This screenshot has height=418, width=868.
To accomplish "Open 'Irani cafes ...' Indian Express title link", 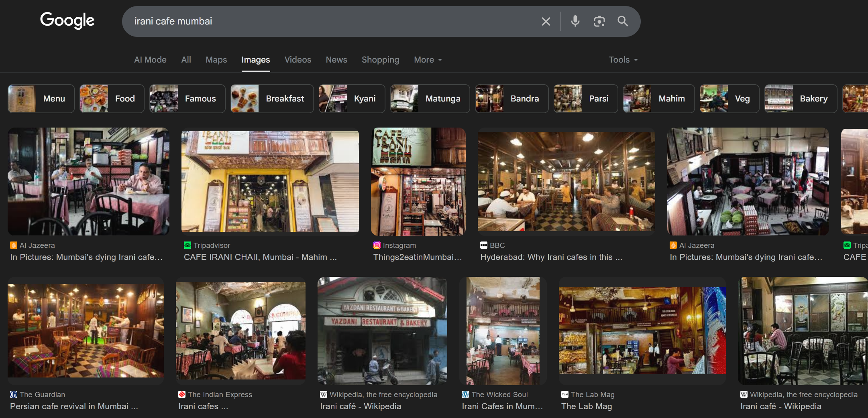I will point(203,406).
